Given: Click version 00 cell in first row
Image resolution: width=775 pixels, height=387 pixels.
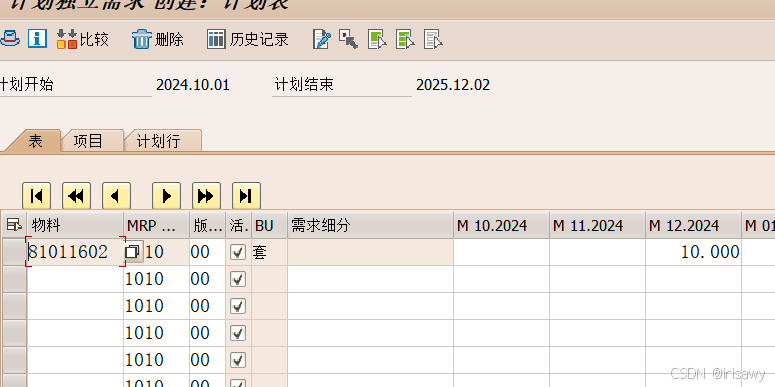Looking at the screenshot, I should pyautogui.click(x=207, y=252).
